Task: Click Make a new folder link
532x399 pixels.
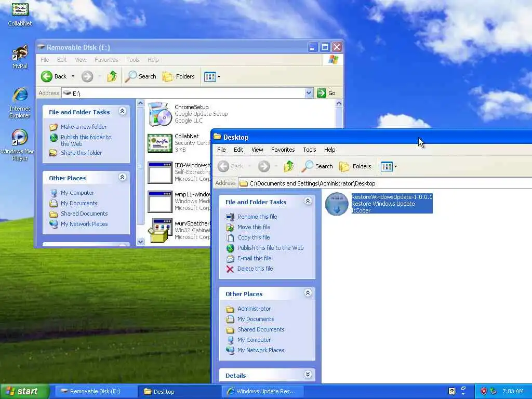Action: point(84,127)
